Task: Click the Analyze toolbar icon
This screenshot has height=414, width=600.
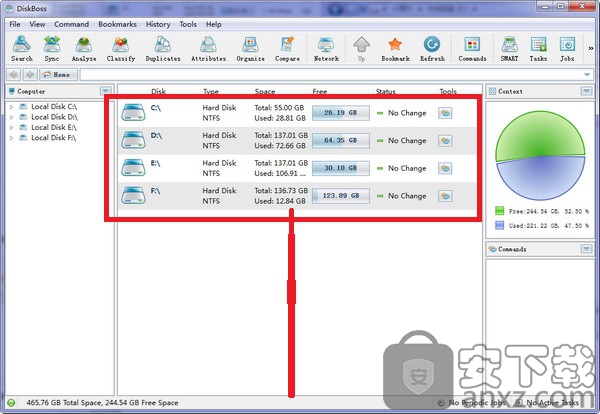Action: (x=83, y=48)
